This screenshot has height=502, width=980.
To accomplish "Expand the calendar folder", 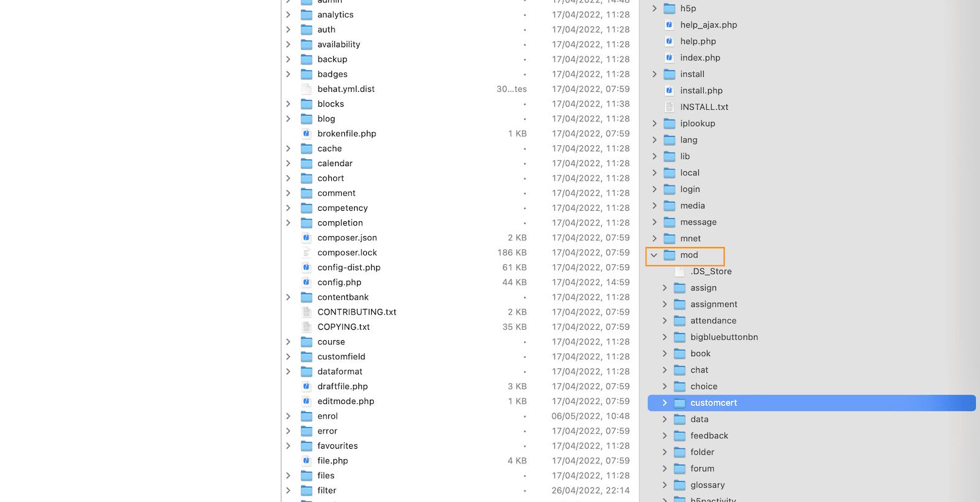I will click(x=288, y=164).
